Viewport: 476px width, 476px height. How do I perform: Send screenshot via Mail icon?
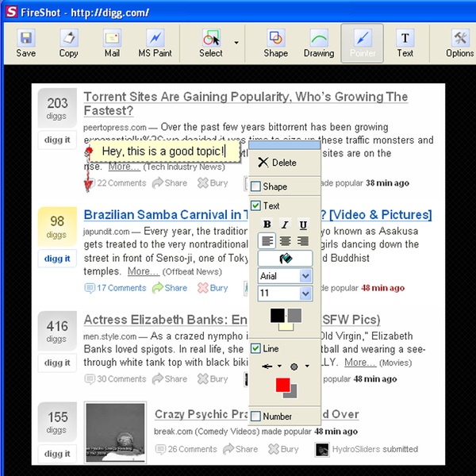[x=112, y=44]
